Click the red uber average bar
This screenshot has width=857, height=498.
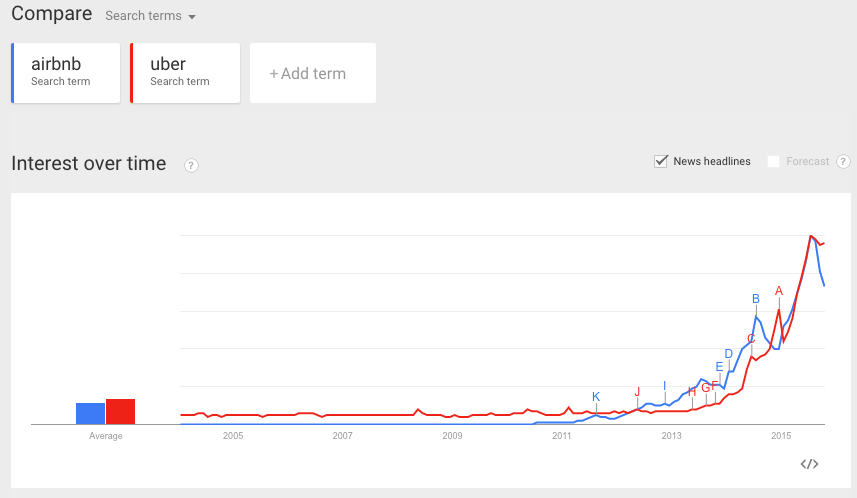tap(120, 411)
